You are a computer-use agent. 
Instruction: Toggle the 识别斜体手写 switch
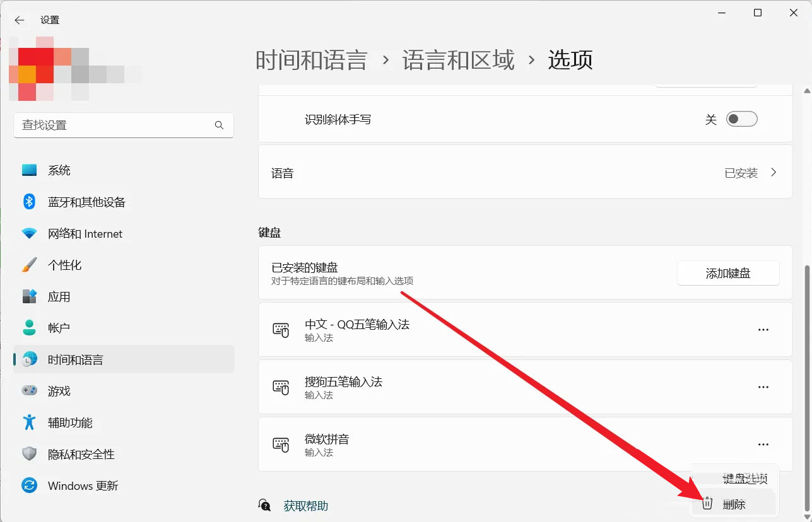point(741,119)
